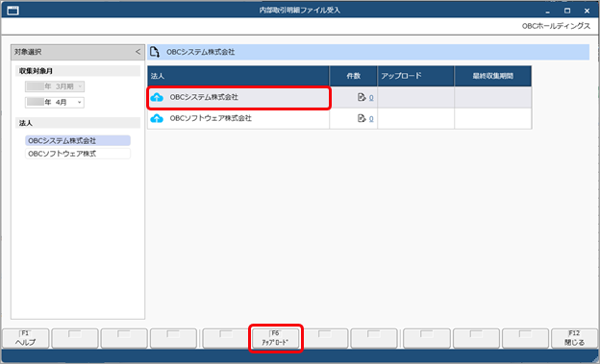Select the OBCソフトウェア株式会社 table row name
Image resolution: width=600 pixels, height=364 pixels.
[x=211, y=118]
